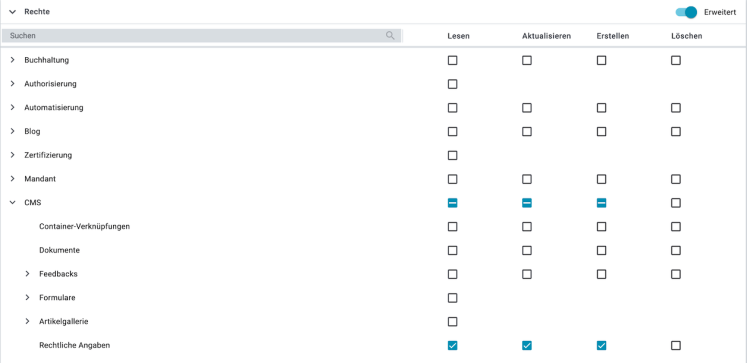
Task: Check Löschen for Blog
Action: (676, 131)
